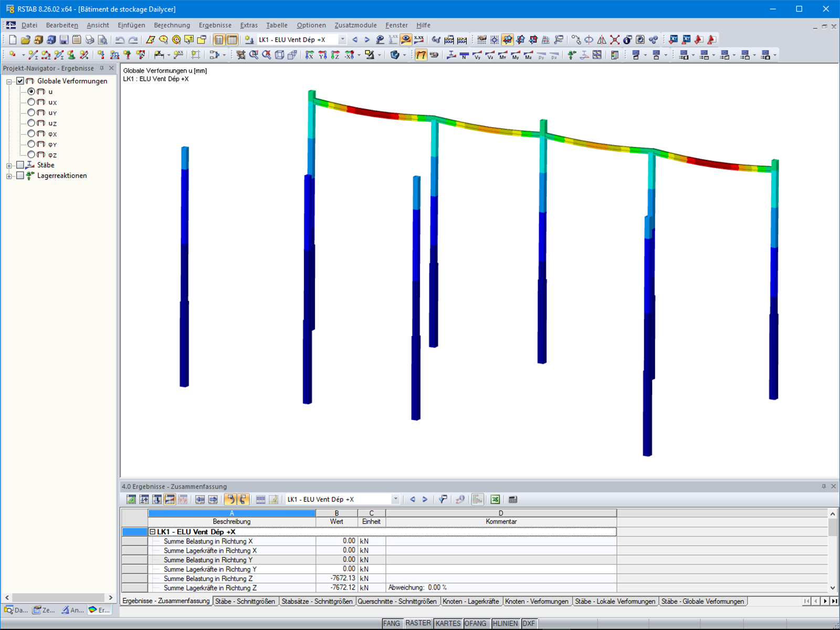Viewport: 840px width, 630px height.
Task: Export table to Excel icon
Action: click(495, 499)
